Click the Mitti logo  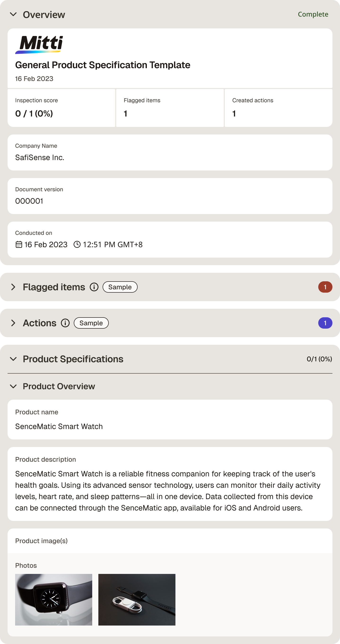coord(39,45)
